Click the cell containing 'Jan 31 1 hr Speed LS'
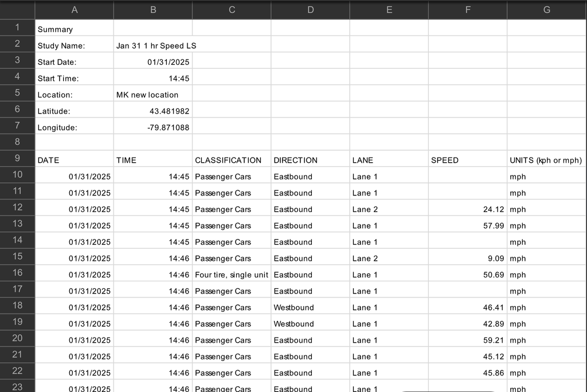587x392 pixels. [152, 45]
